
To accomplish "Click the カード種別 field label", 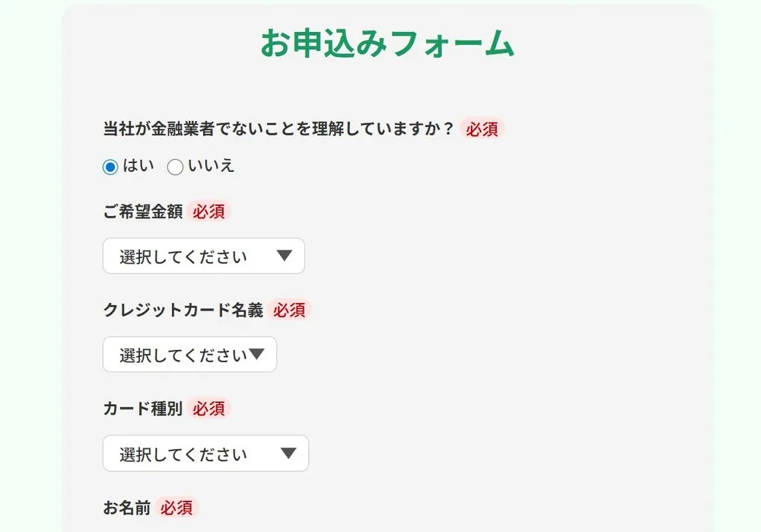I will (x=142, y=409).
